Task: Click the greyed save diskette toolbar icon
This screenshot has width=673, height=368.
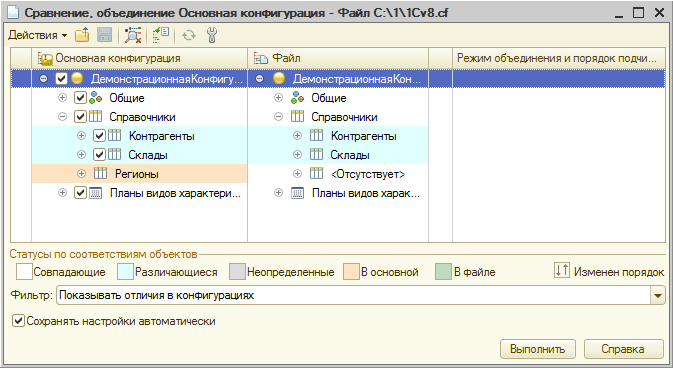Action: point(104,35)
